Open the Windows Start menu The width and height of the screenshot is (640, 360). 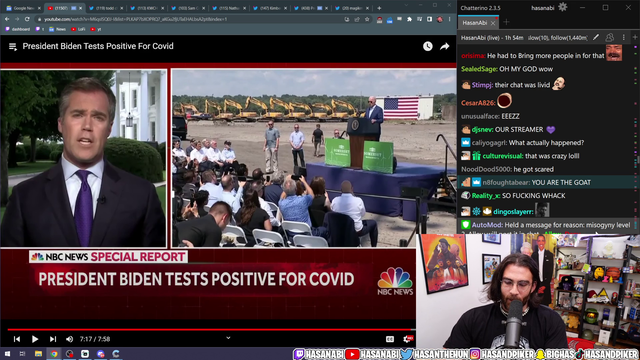(x=7, y=354)
